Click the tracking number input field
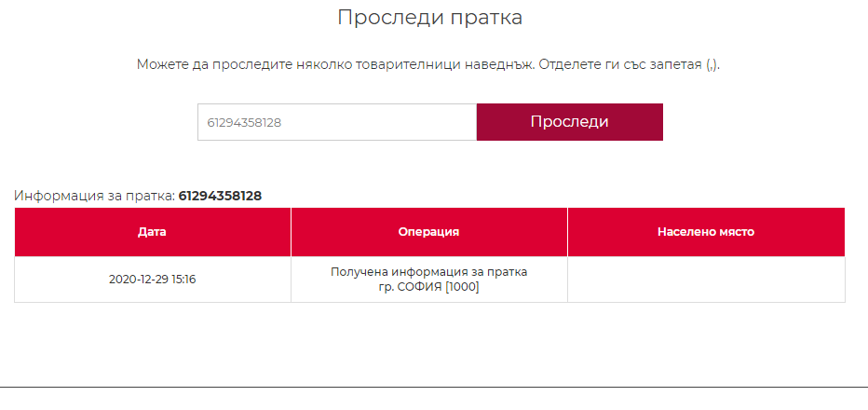 [x=336, y=122]
